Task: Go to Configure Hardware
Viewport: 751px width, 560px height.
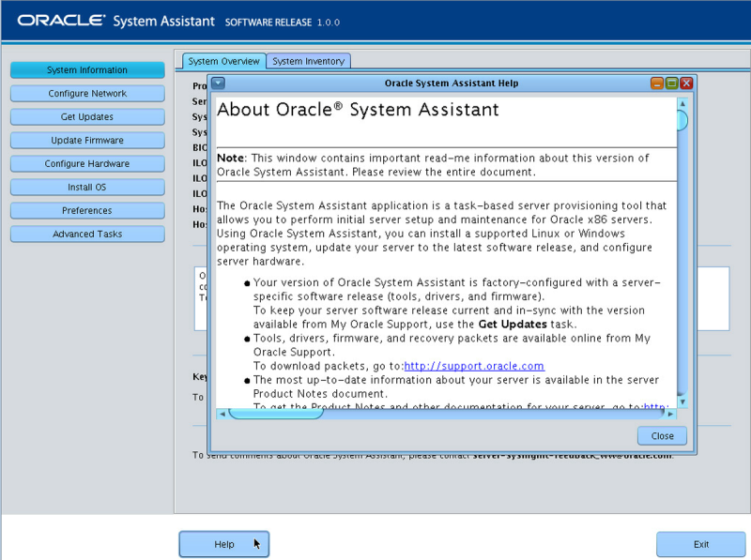Action: coord(87,164)
